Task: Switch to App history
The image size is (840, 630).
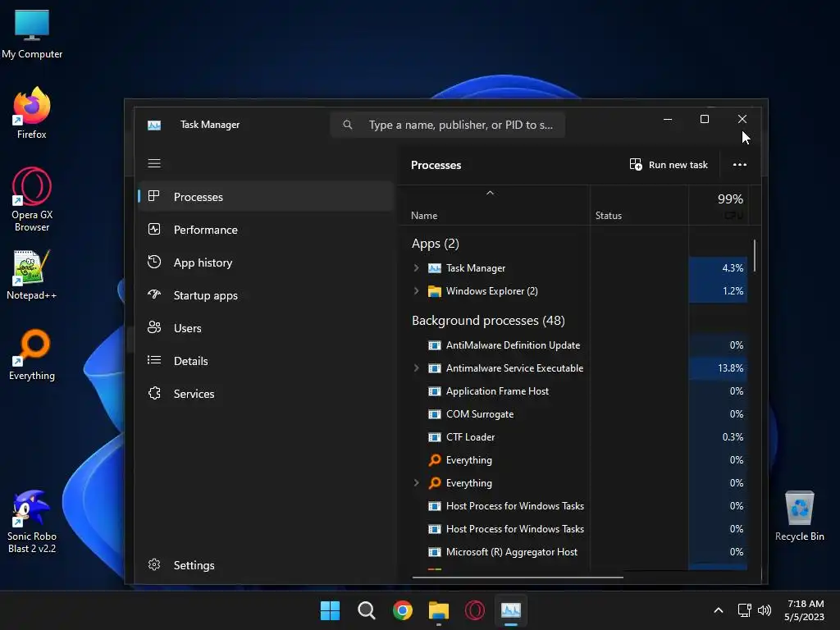Action: point(267,262)
